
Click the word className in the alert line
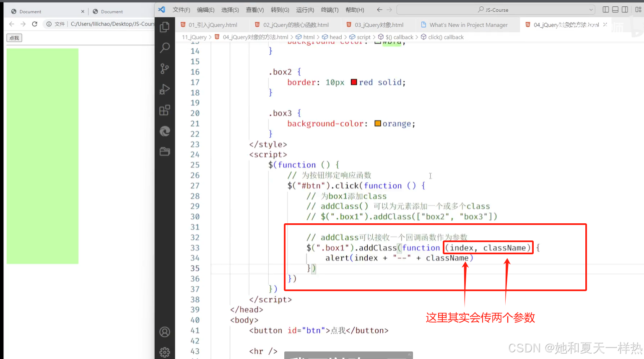click(x=447, y=258)
